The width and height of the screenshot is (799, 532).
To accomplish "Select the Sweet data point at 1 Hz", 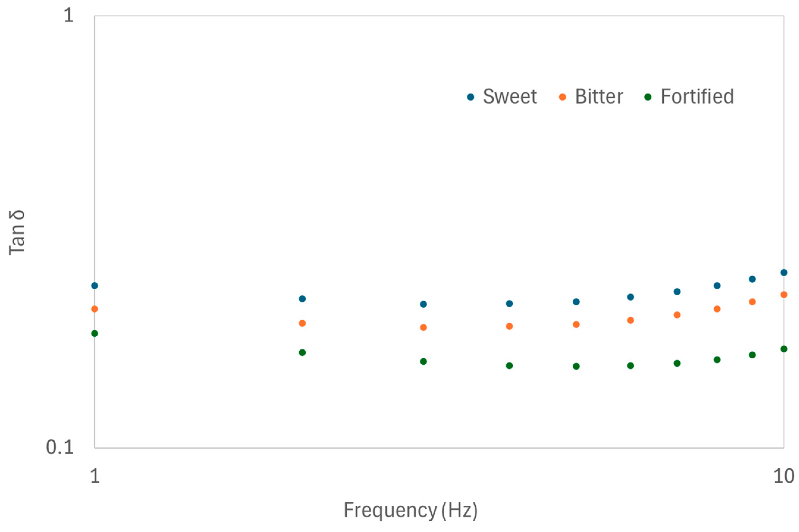I will tap(95, 286).
